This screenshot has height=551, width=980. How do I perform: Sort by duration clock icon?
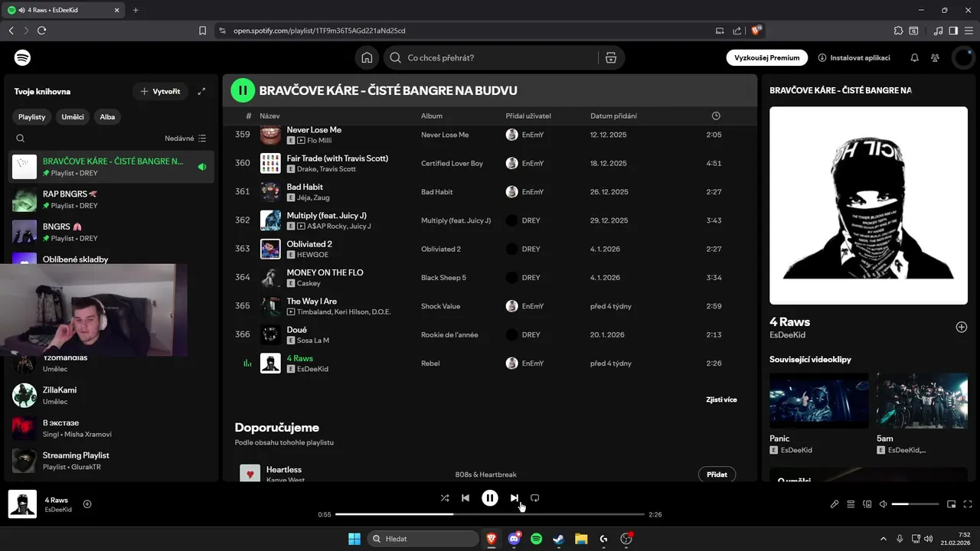tap(716, 116)
